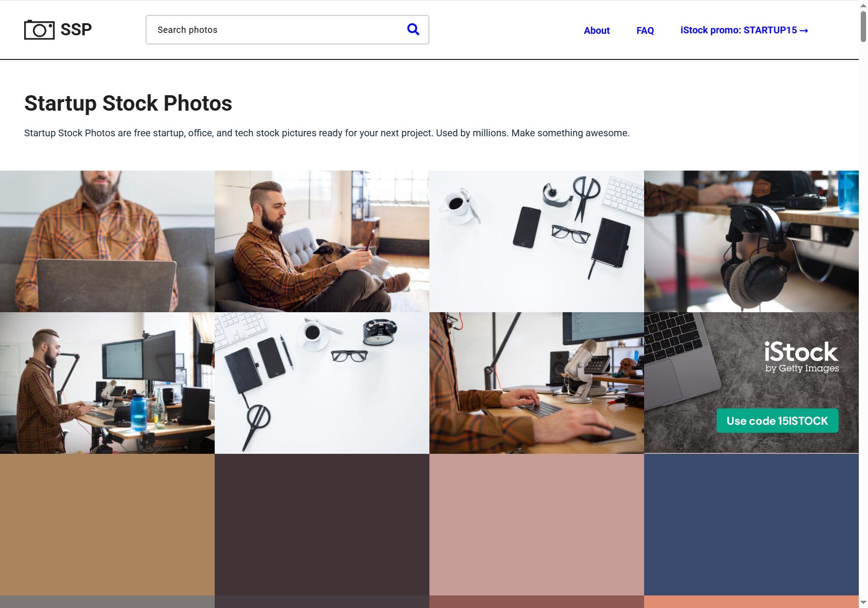868x608 pixels.
Task: Open flat lay photo with coffee and tape dispenser
Action: tap(537, 241)
